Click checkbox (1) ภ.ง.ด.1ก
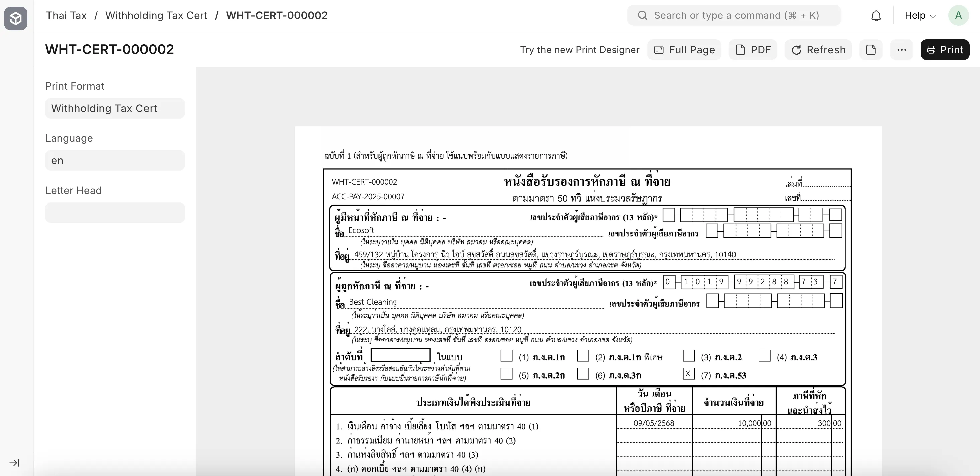980x476 pixels. [506, 356]
